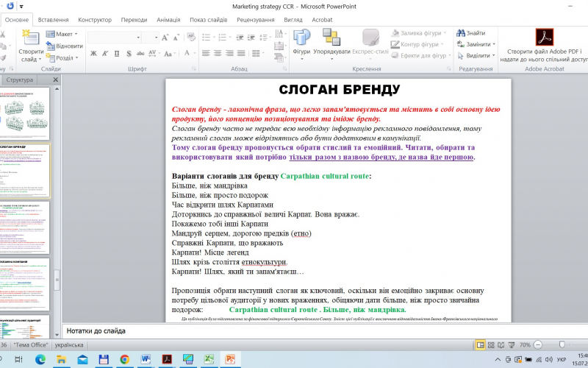This screenshot has height=368, width=588.
Task: Click Замінити replace button
Action: click(x=476, y=44)
